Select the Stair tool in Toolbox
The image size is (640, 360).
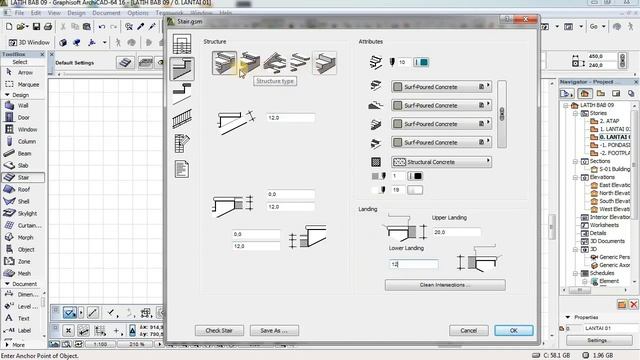point(23,178)
